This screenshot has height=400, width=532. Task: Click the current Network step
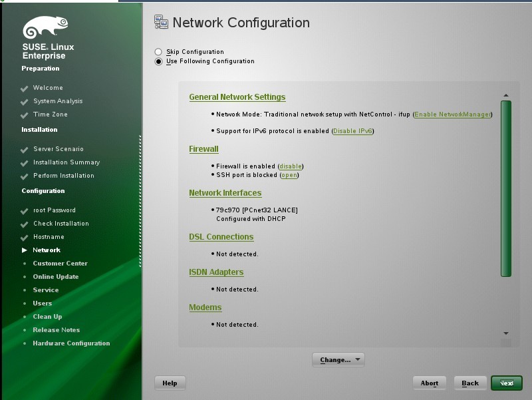point(47,250)
